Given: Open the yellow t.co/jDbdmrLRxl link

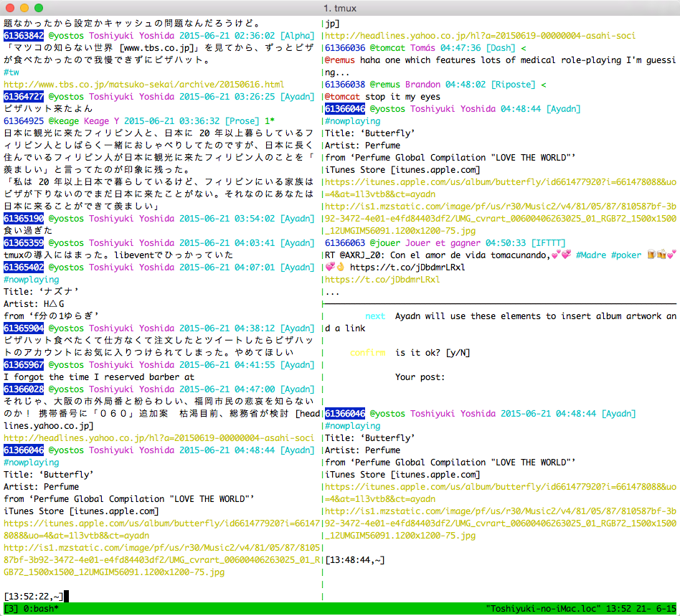Looking at the screenshot, I should [382, 279].
